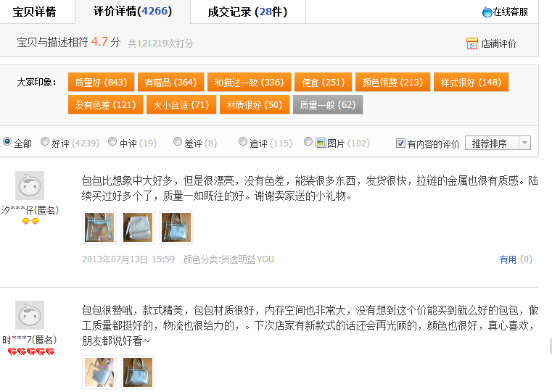
Task: Open the 在线客服 chat icon
Action: coord(487,12)
